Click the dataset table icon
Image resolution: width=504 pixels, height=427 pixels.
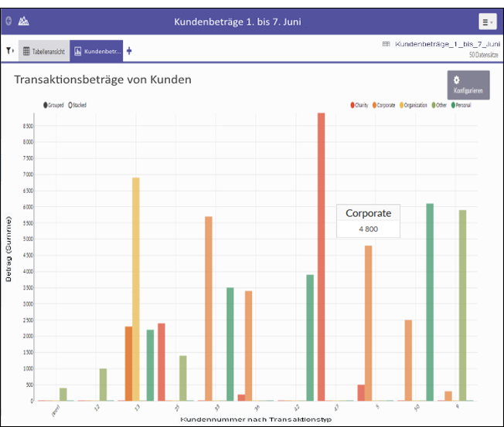(386, 45)
